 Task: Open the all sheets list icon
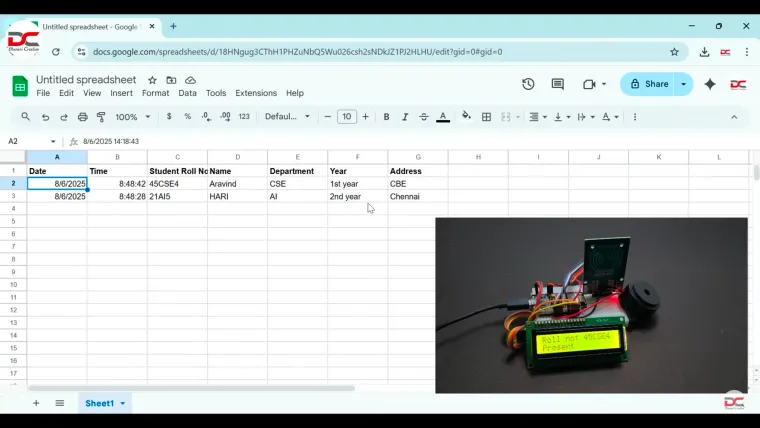(60, 403)
